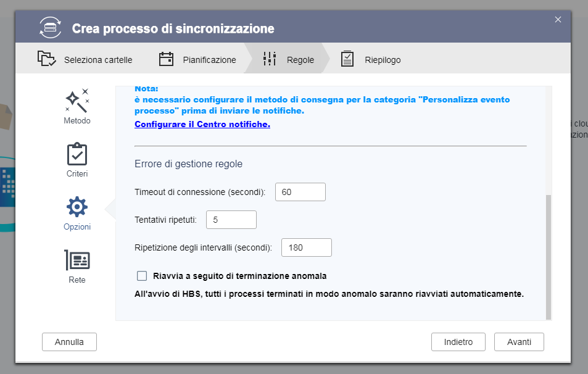Jump to the Riepilogo step

383,60
